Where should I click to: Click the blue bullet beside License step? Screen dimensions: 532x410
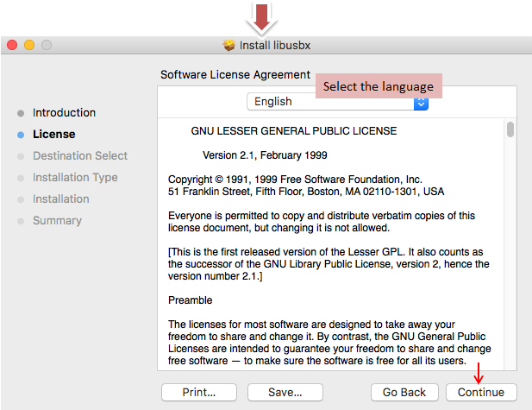click(21, 135)
